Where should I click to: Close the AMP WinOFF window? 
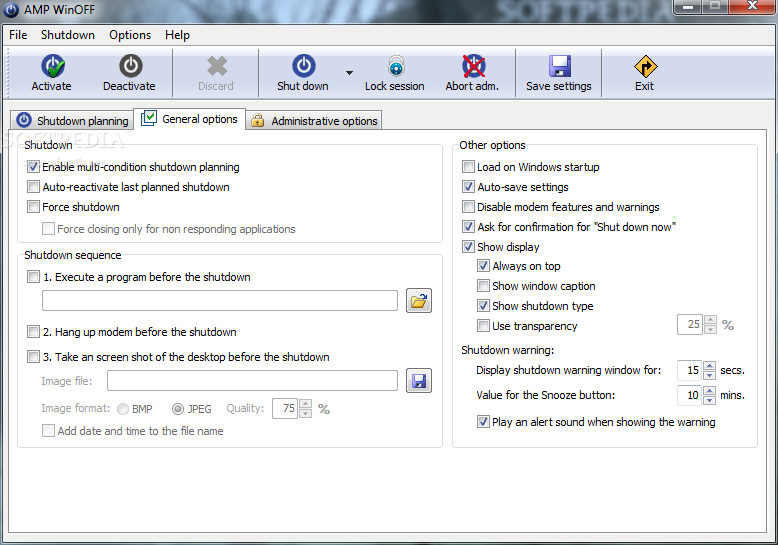[752, 6]
